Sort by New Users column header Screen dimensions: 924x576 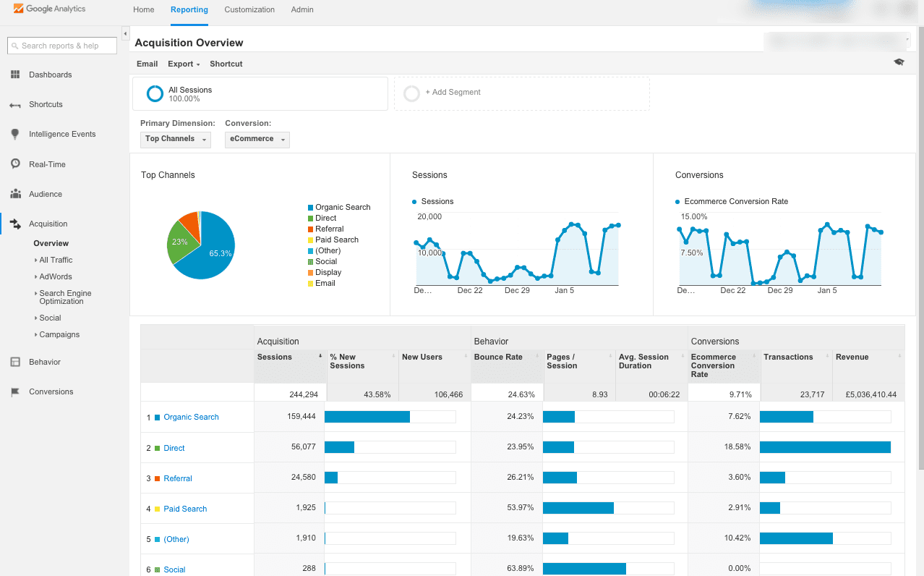[x=435, y=365]
